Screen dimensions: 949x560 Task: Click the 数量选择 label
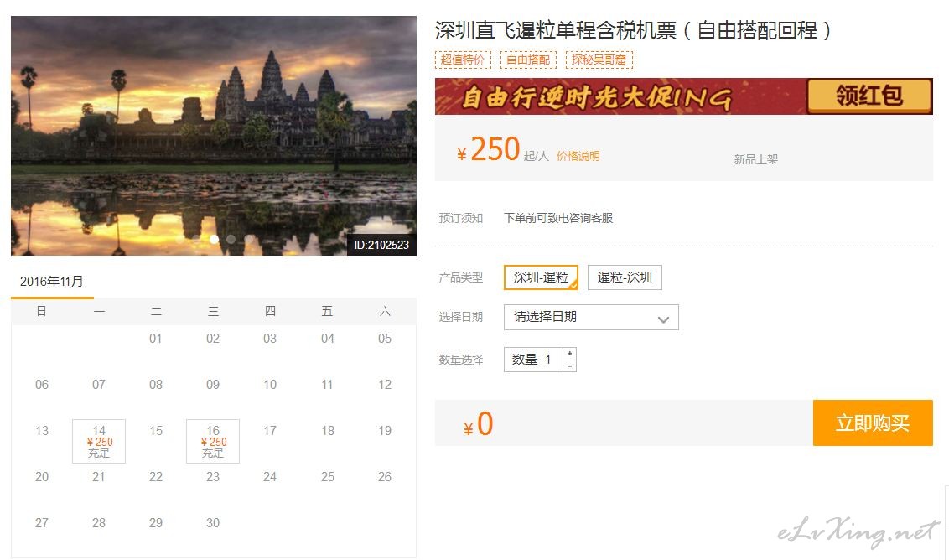click(x=460, y=360)
